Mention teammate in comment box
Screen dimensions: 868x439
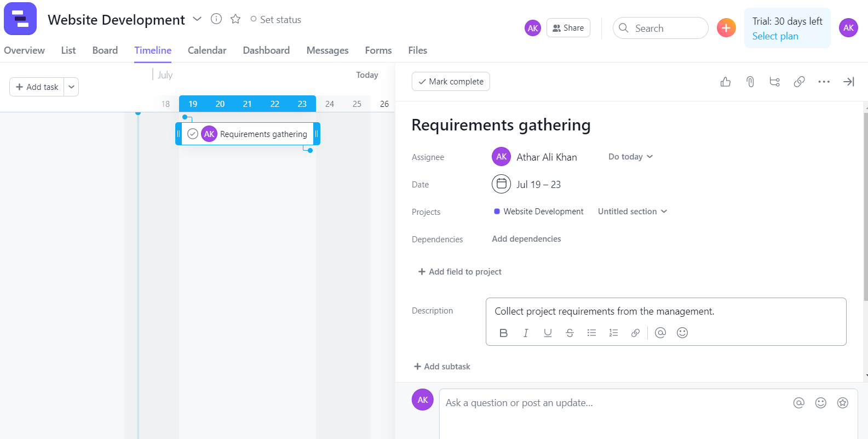pos(799,403)
